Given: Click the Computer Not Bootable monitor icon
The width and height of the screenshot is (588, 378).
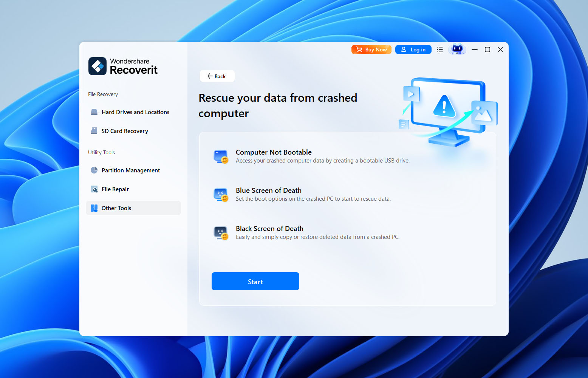Looking at the screenshot, I should (x=221, y=156).
